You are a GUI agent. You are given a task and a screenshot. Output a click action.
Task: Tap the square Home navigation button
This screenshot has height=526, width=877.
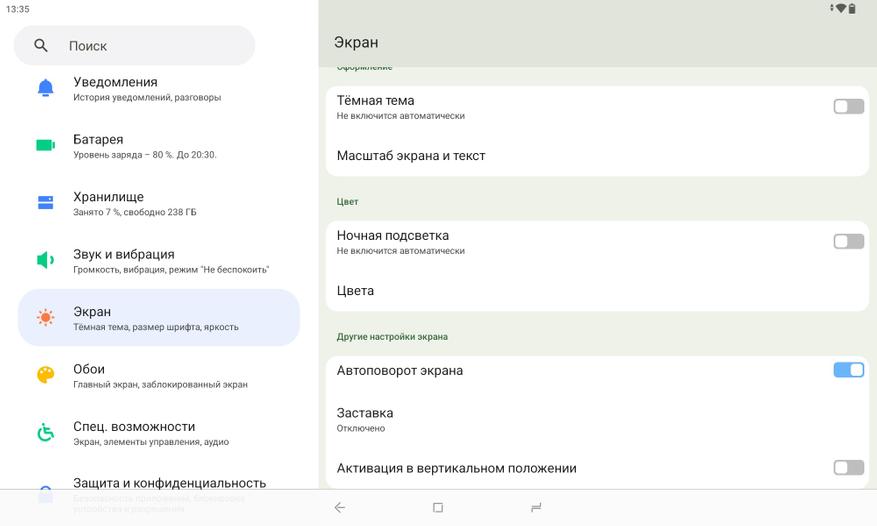click(x=438, y=508)
